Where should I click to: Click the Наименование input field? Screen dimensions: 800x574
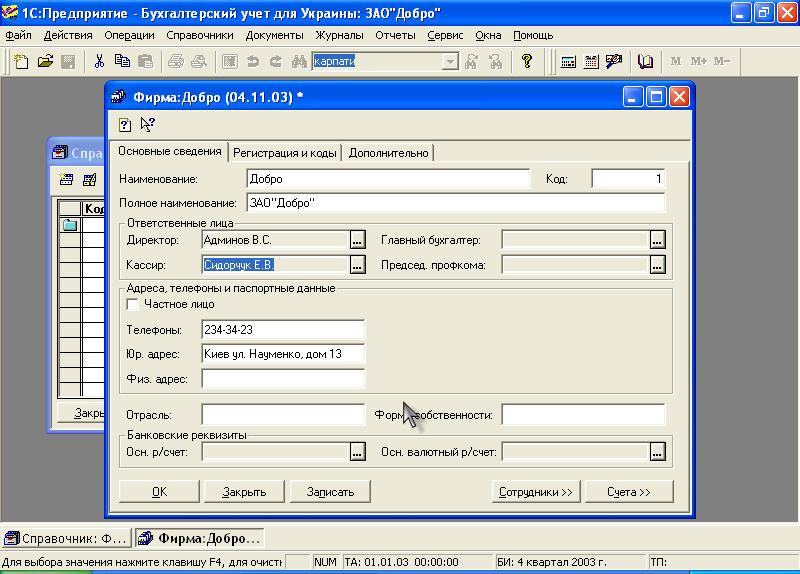(388, 179)
